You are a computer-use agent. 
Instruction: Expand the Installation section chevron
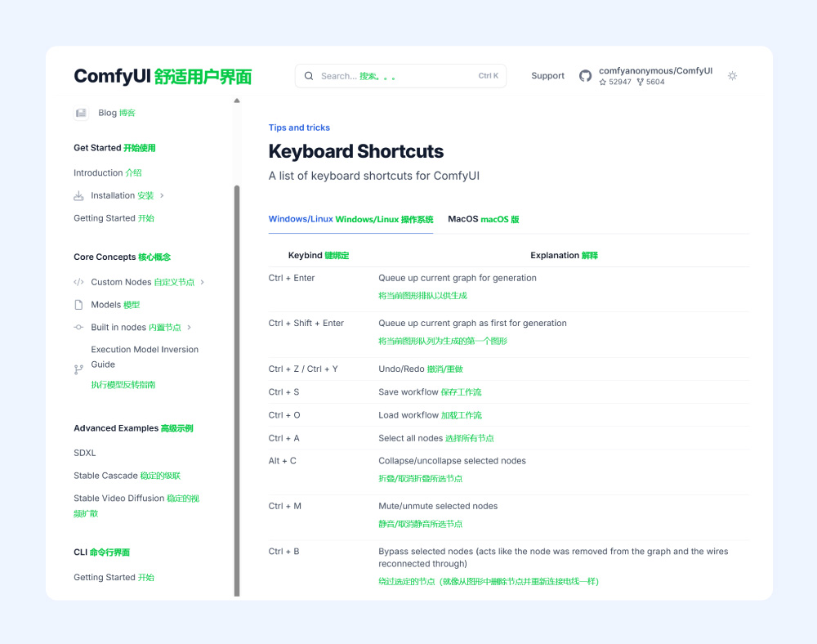pos(162,195)
